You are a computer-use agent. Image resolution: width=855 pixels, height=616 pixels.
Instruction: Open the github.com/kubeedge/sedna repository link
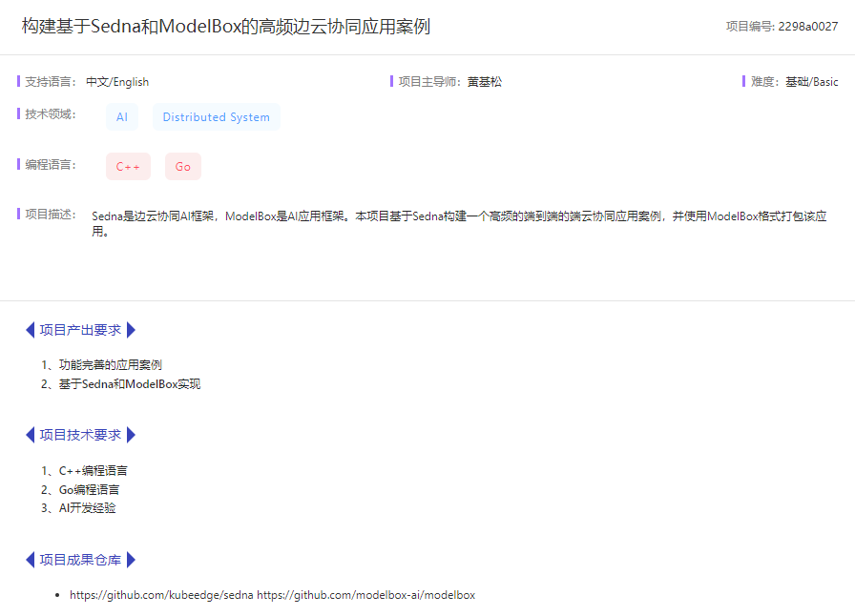(x=161, y=595)
